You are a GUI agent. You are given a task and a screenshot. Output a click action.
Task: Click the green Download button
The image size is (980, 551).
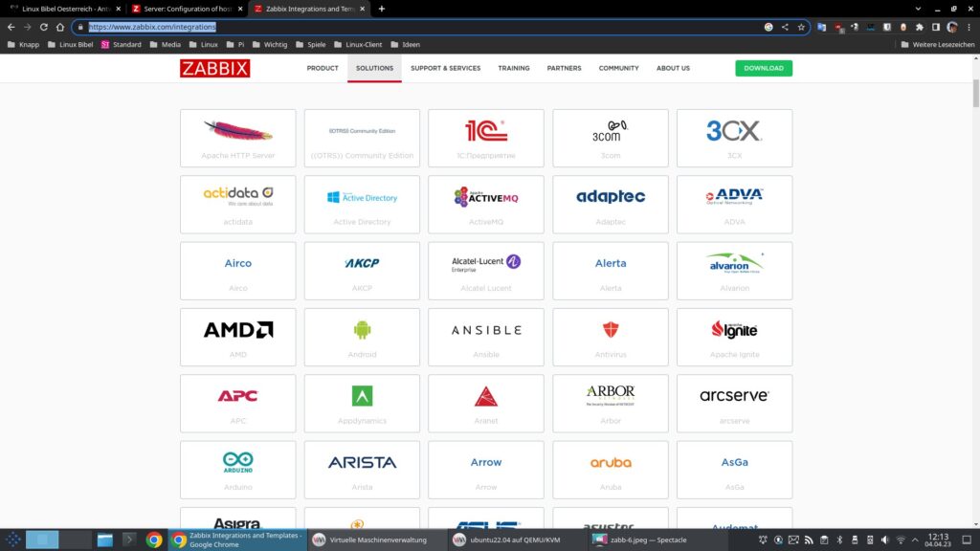coord(763,68)
